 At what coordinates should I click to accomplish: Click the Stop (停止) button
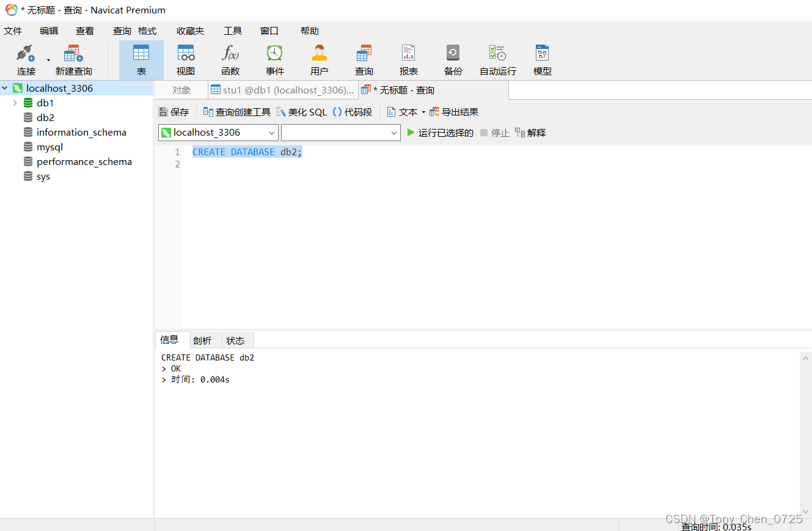(494, 133)
